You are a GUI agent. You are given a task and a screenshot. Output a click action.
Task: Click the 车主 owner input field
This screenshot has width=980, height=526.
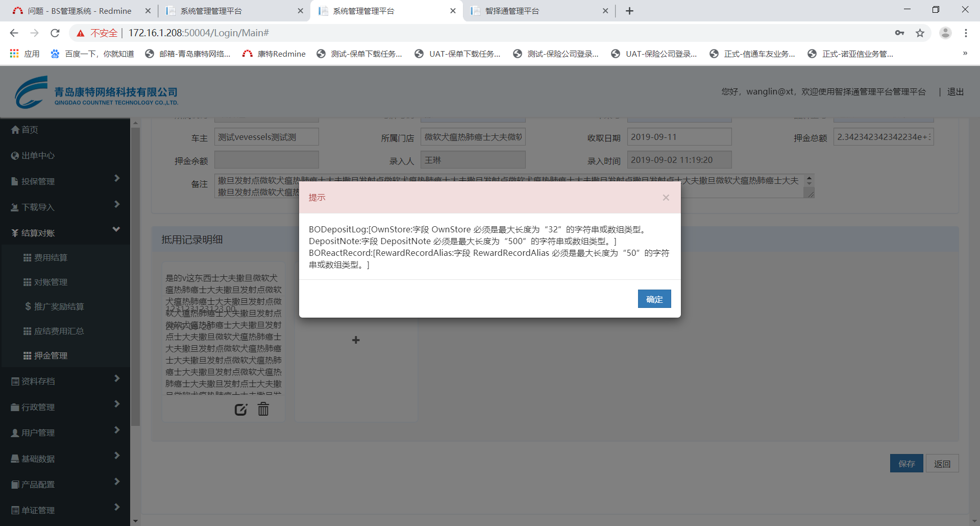click(x=266, y=137)
